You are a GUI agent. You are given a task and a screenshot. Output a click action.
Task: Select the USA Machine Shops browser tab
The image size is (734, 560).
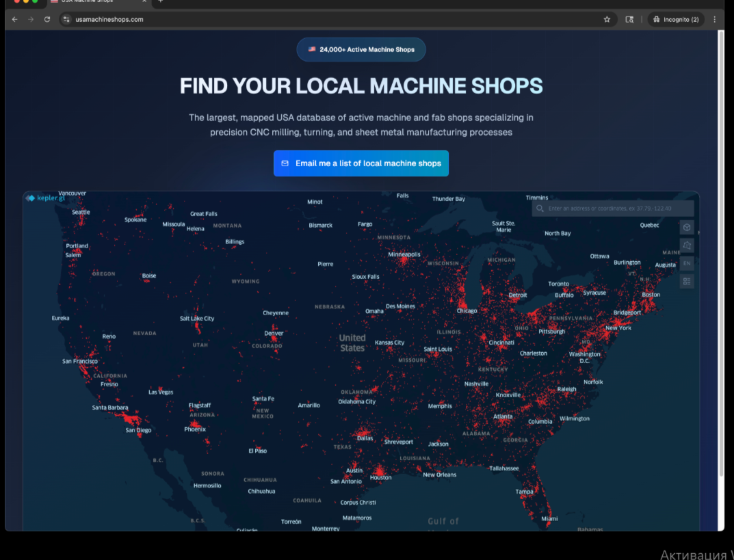pyautogui.click(x=96, y=2)
